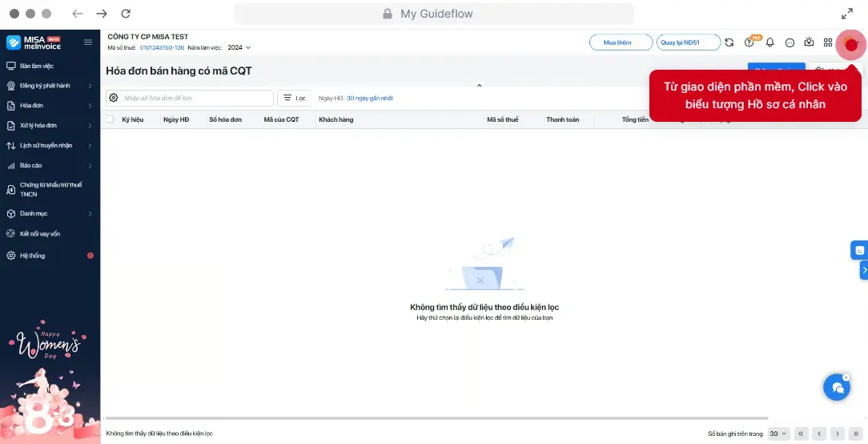Click the Quay lại NĐ51 button
Screen dimensions: 868x444
(x=688, y=42)
